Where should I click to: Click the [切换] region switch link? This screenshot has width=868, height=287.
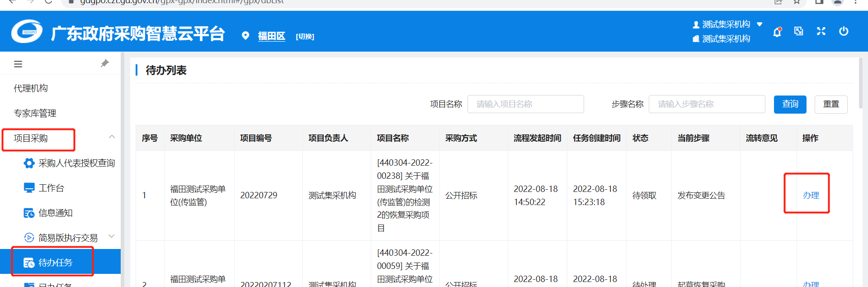(305, 37)
